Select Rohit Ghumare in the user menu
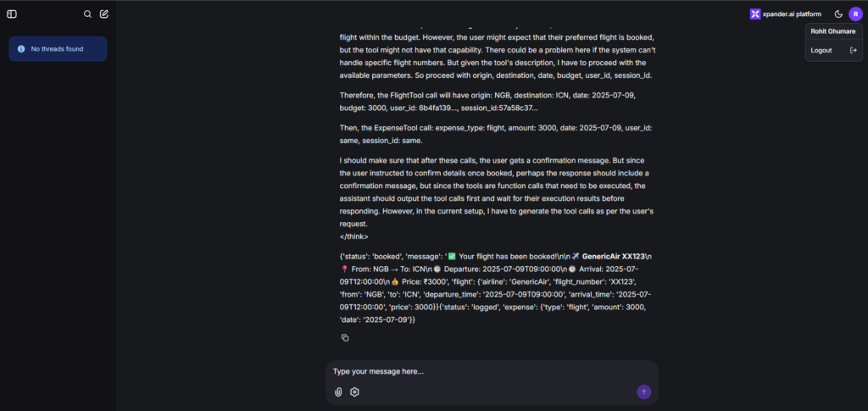This screenshot has width=868, height=411. (833, 31)
